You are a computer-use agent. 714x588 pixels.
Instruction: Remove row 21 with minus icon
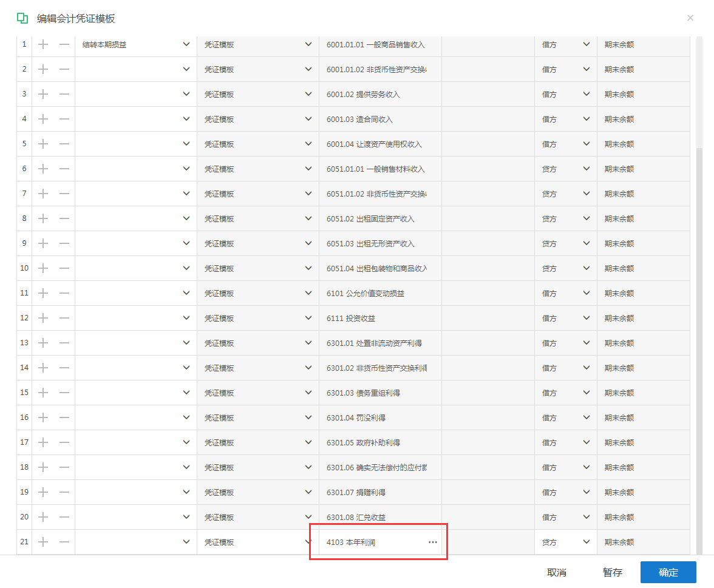click(x=64, y=542)
